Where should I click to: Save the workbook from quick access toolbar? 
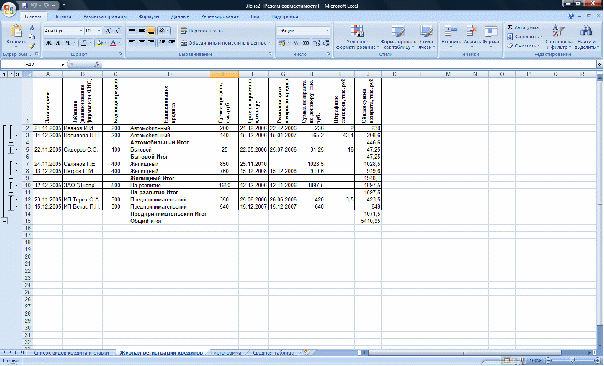[x=25, y=6]
